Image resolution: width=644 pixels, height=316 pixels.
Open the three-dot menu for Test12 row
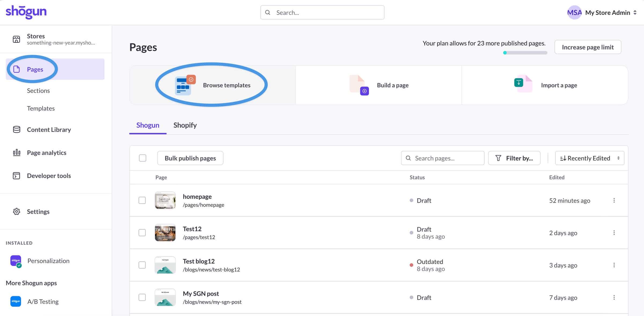tap(614, 233)
